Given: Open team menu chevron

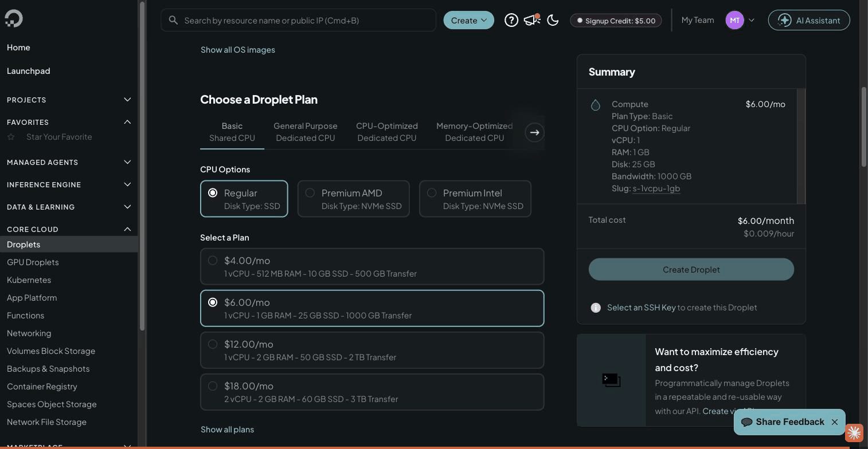Looking at the screenshot, I should [x=751, y=20].
